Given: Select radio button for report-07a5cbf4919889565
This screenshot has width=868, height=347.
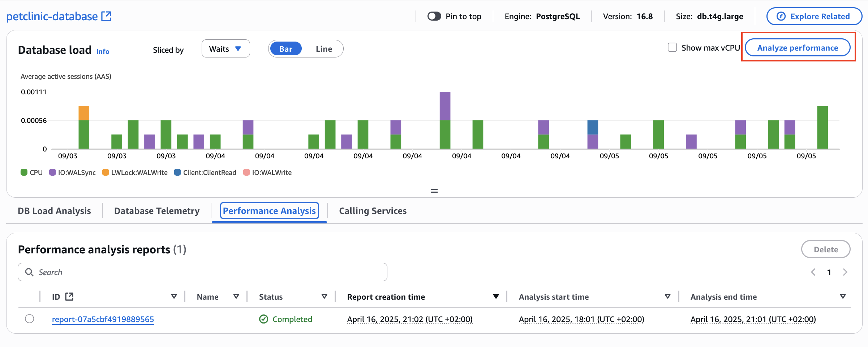Looking at the screenshot, I should click(x=30, y=319).
